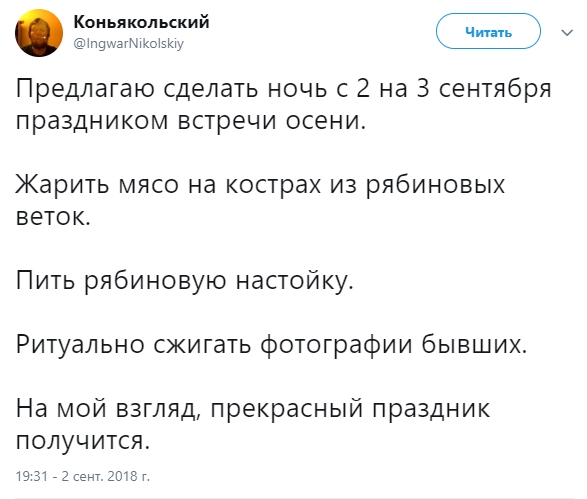Click the final word 'получится.'
Image resolution: width=587 pixels, height=499 pixels.
click(x=83, y=440)
